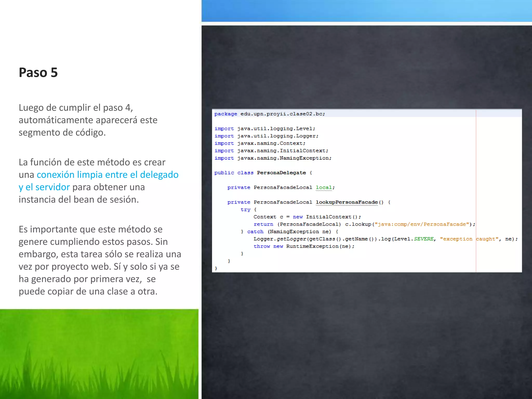Click the lookupPersonaFacade method name
The width and height of the screenshot is (532, 399).
(347, 202)
